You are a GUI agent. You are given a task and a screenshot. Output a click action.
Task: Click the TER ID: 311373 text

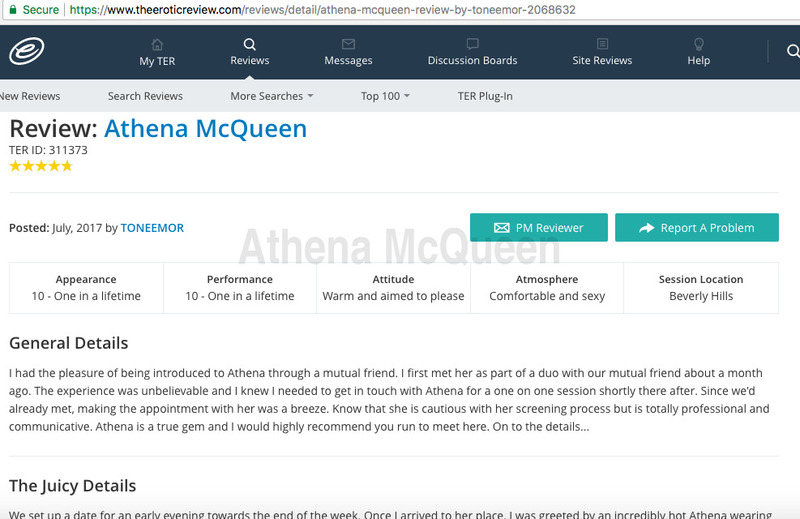(x=48, y=150)
